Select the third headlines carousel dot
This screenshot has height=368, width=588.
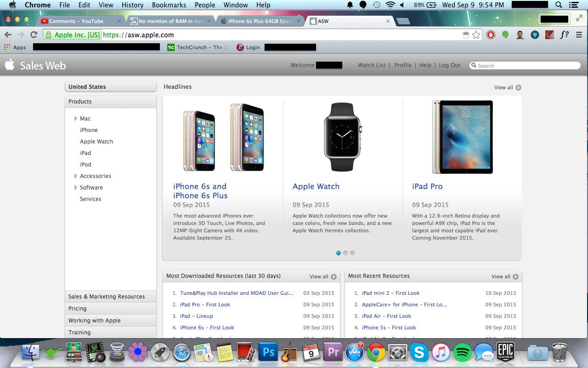tap(352, 253)
